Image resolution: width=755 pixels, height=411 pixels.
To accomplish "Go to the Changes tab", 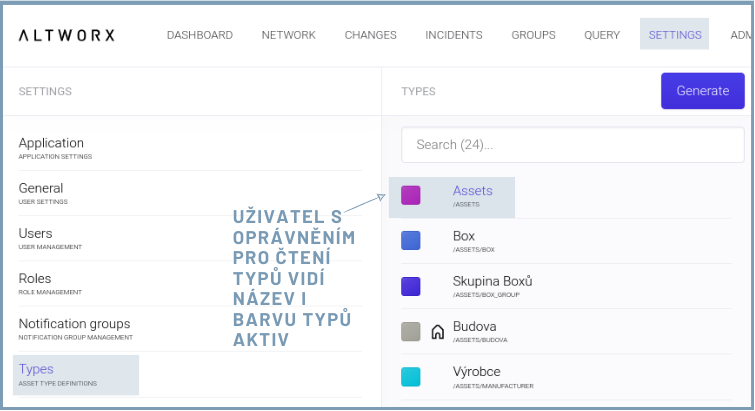I will pos(370,35).
